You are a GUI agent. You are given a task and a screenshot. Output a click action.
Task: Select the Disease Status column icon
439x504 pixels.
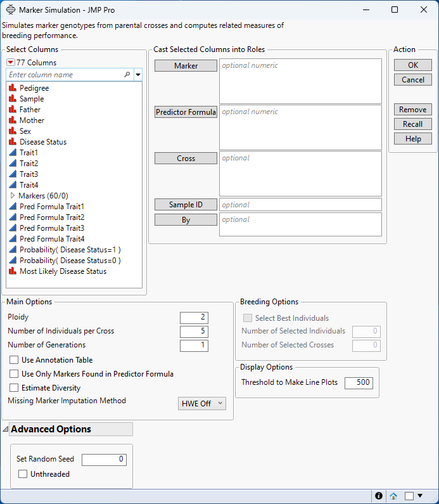[x=13, y=142]
